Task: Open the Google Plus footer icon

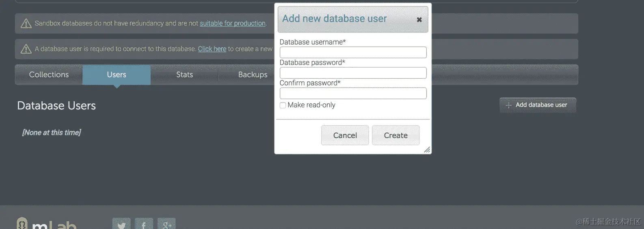Action: (166, 223)
